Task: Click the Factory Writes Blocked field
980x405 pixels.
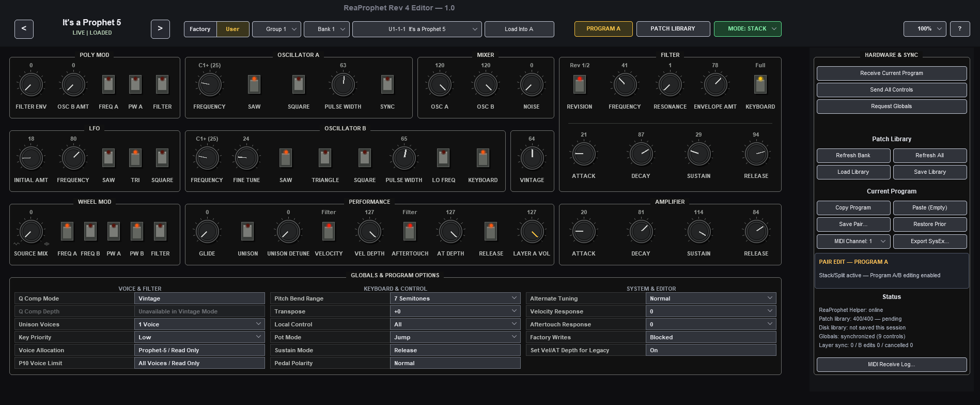Action: pyautogui.click(x=711, y=337)
